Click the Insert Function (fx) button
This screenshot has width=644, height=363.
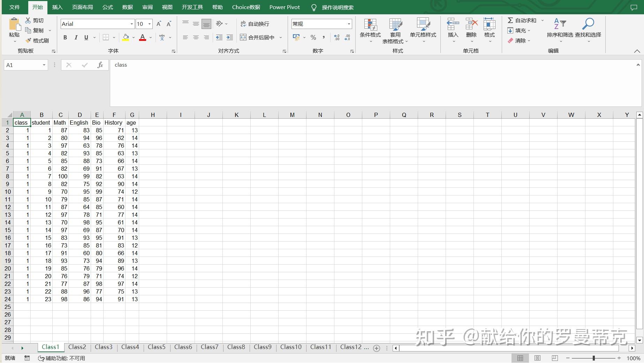[100, 65]
